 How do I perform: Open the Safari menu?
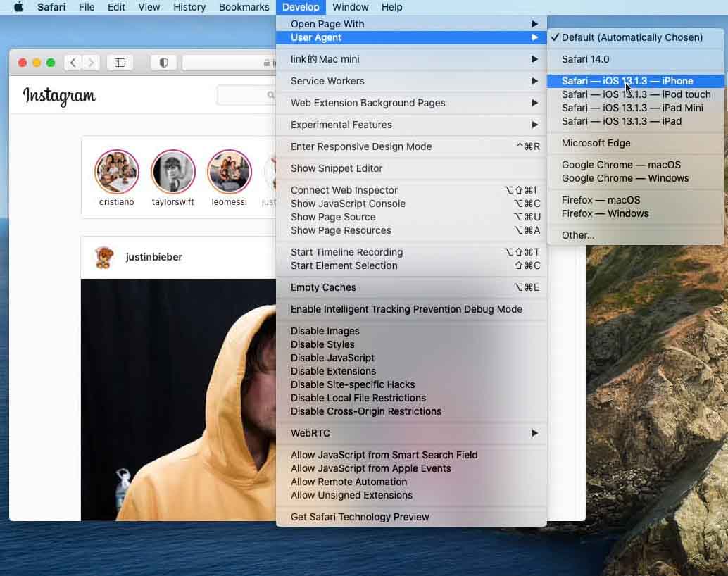coord(51,7)
